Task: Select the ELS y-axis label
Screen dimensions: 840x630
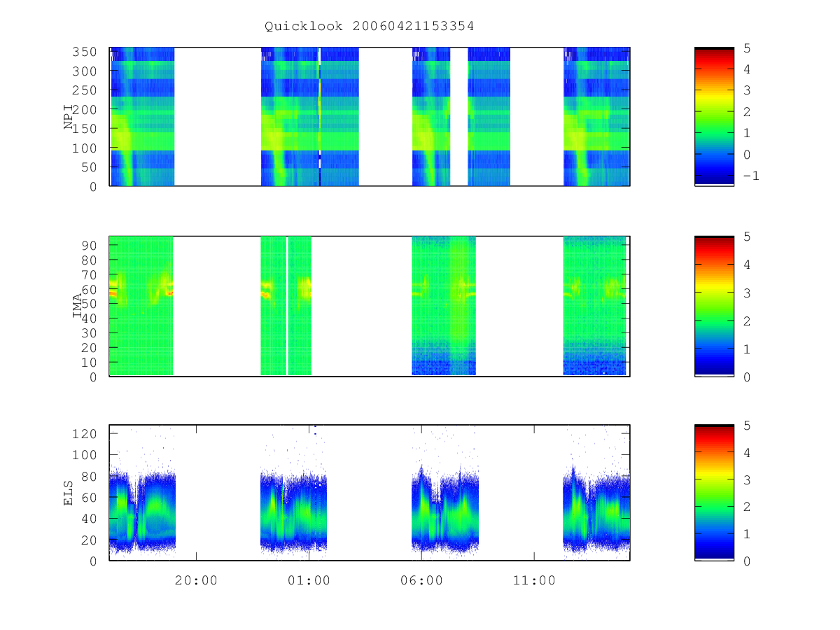Action: tap(69, 493)
